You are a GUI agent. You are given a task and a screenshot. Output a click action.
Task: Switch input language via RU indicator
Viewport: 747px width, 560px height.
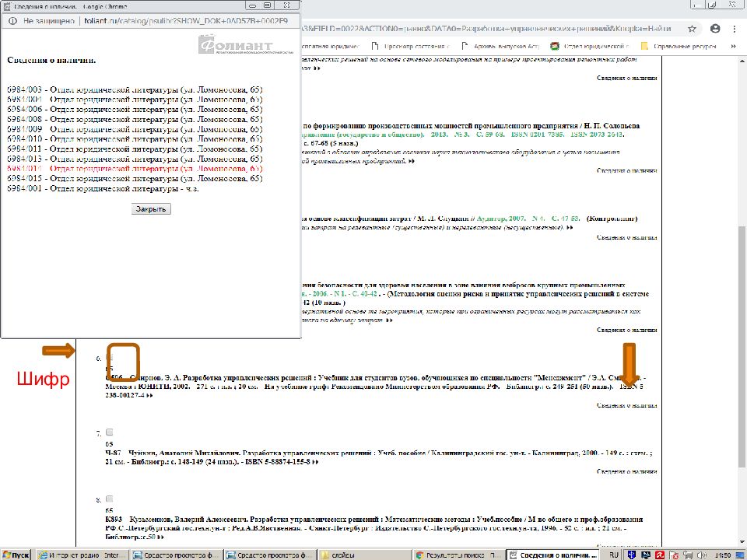pos(614,555)
